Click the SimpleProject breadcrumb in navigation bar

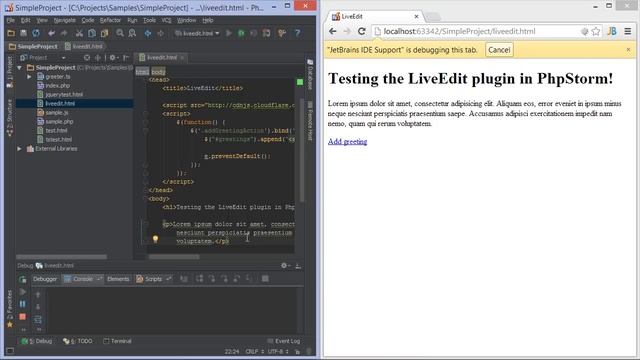tap(33, 46)
